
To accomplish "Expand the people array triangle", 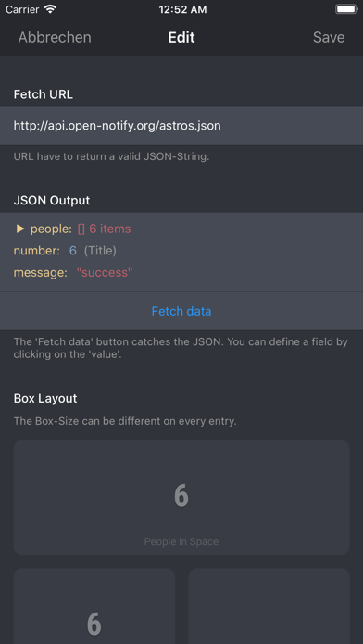I will (x=19, y=229).
